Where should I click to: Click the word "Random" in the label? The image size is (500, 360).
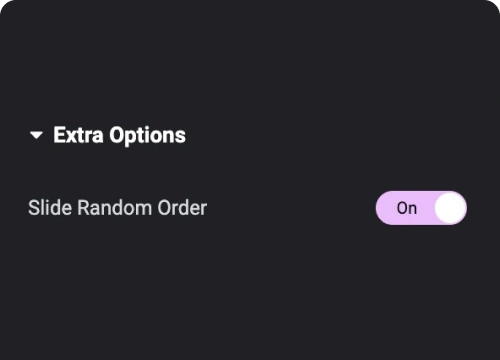click(x=114, y=208)
